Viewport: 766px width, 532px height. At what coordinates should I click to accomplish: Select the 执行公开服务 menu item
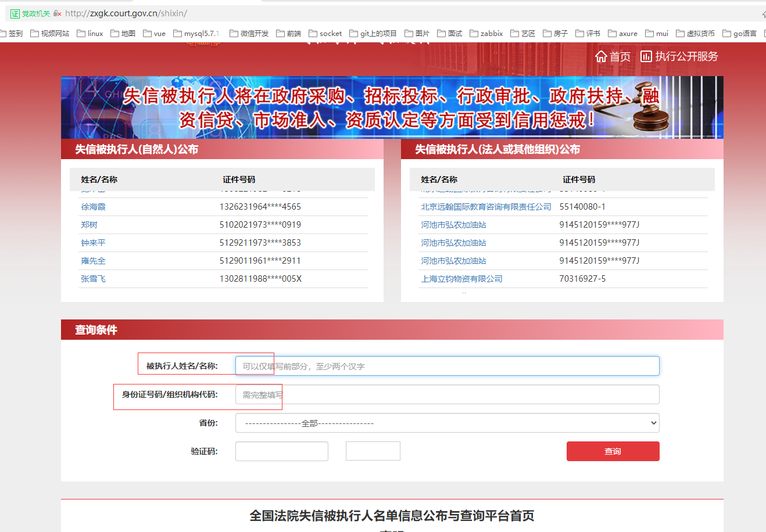tap(688, 56)
